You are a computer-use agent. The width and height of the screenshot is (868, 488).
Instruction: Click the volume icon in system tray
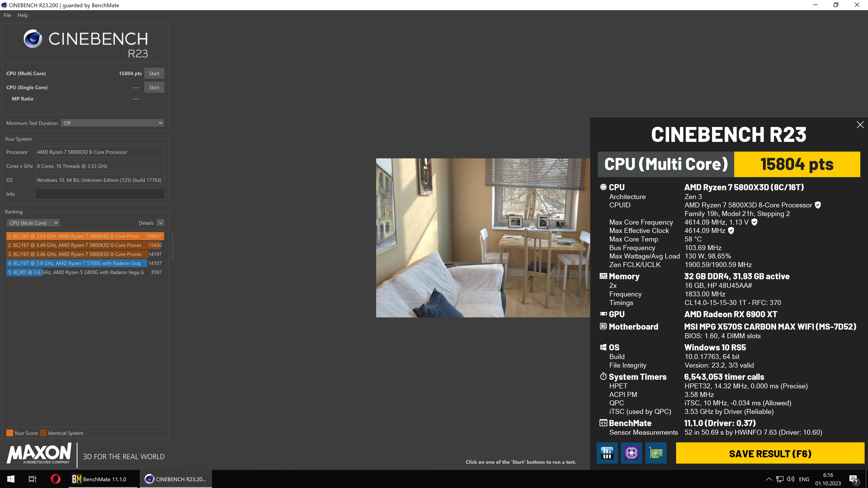click(x=790, y=479)
